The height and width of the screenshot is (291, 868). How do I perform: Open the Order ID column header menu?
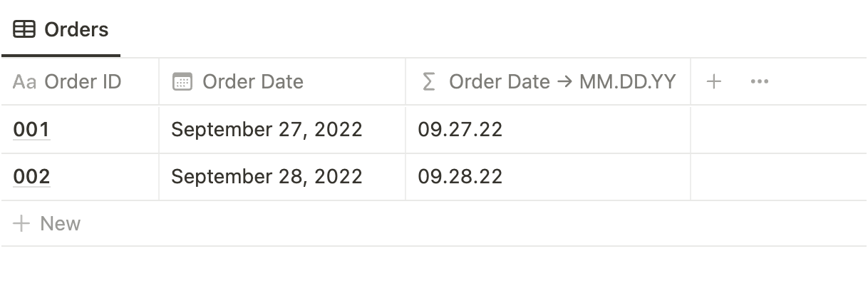[x=83, y=82]
